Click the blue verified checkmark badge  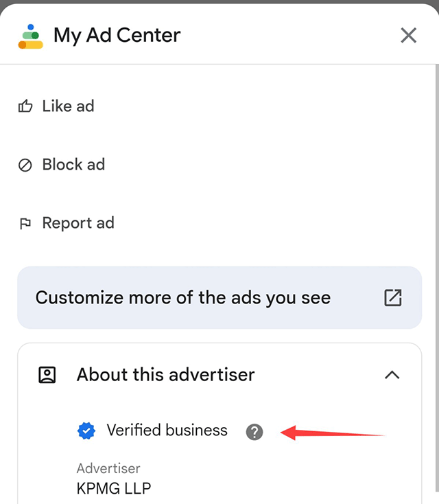[x=86, y=431]
